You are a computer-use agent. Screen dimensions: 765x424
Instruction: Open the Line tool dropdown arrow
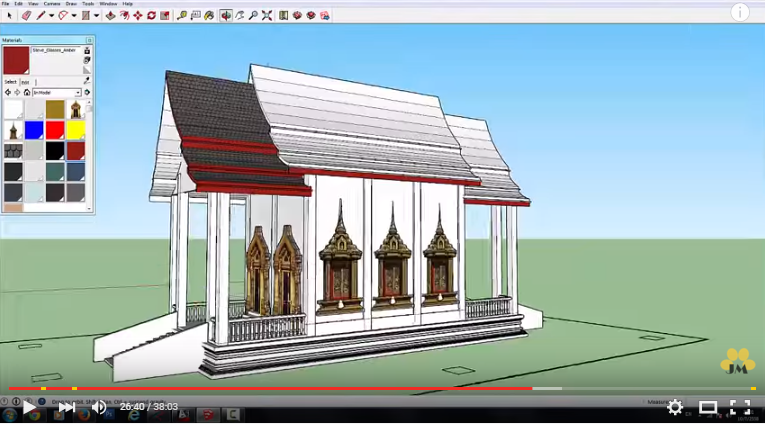tap(51, 16)
